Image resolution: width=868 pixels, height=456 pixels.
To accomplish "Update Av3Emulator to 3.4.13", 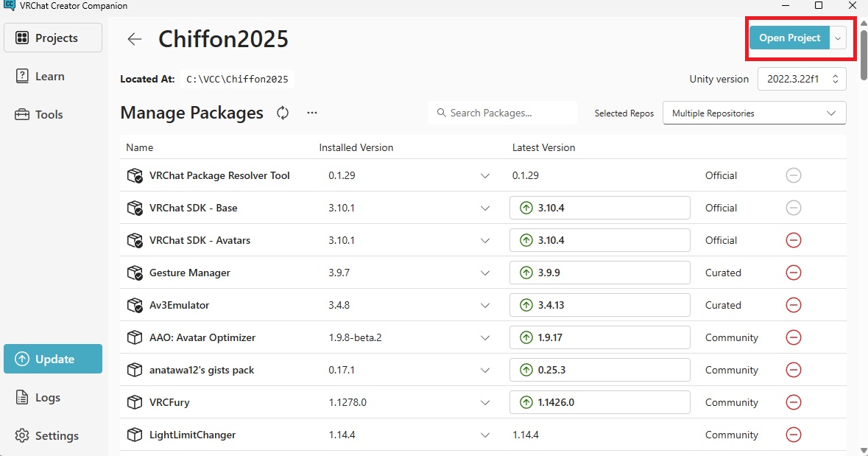I will 600,305.
